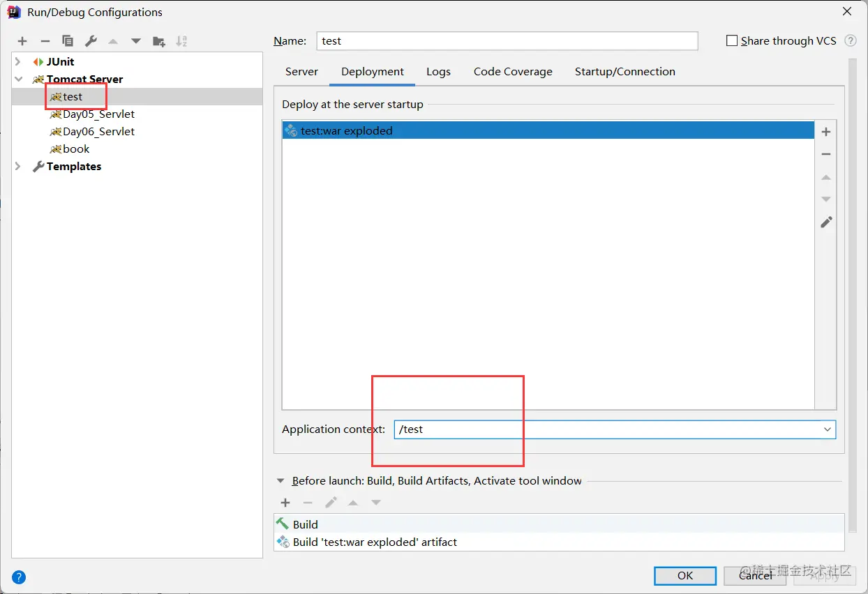This screenshot has width=868, height=594.
Task: Remove the selected run configuration
Action: (45, 41)
